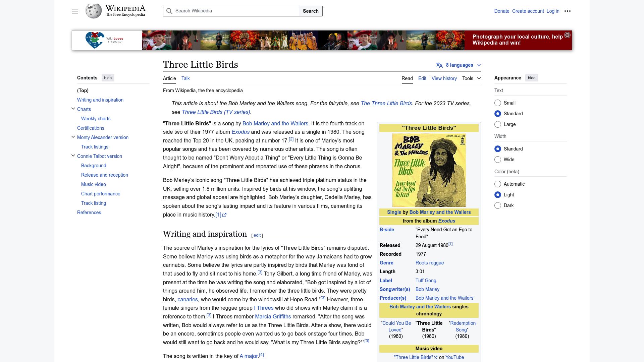Select Standard text size

pyautogui.click(x=498, y=114)
